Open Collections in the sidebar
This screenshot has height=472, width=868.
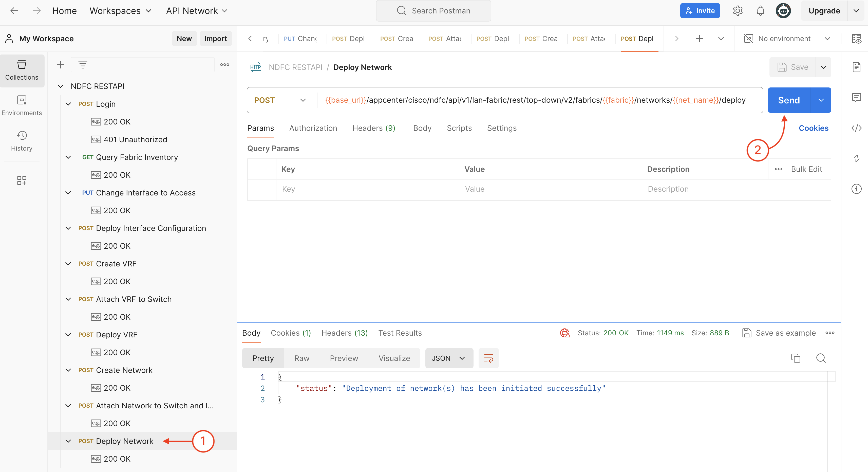(x=22, y=70)
